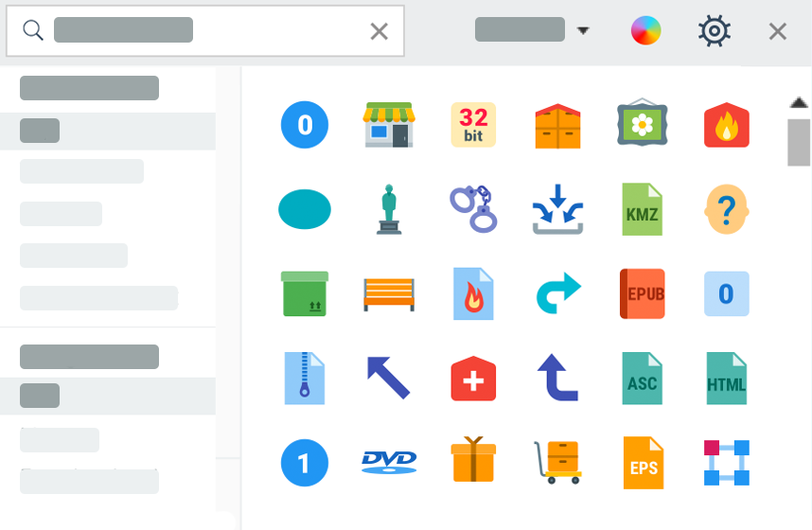The width and height of the screenshot is (812, 530).
Task: Select the head with question mark icon
Action: coord(727,209)
